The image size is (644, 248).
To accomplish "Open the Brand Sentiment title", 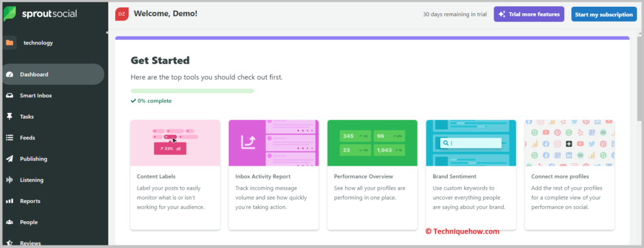I will [x=455, y=176].
